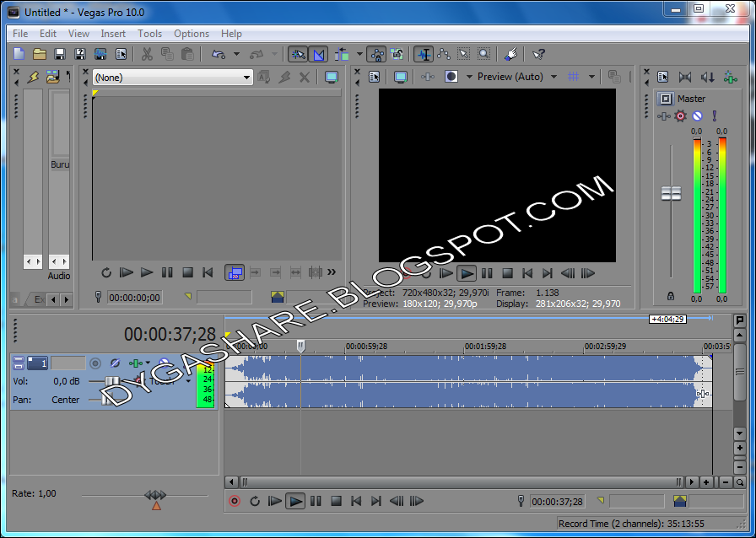Open the (None) trimmer media dropdown

173,77
